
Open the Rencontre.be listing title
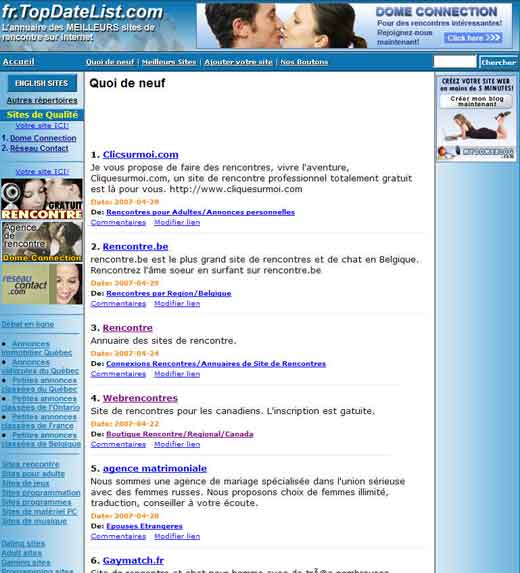pyautogui.click(x=136, y=247)
